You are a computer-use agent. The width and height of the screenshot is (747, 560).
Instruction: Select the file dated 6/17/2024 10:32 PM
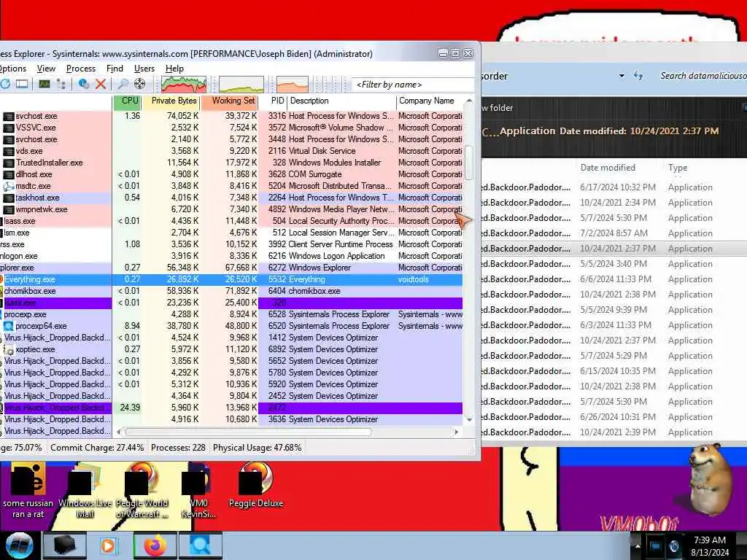[x=614, y=187]
